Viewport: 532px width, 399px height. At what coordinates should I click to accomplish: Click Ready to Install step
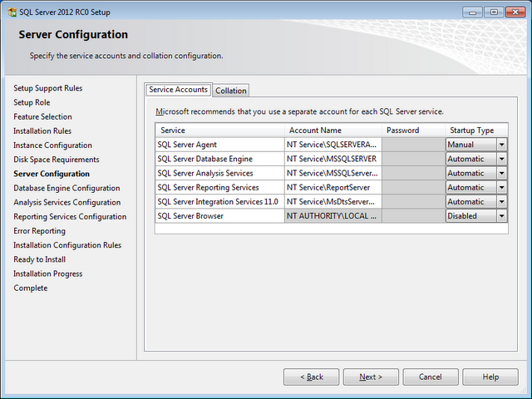40,259
